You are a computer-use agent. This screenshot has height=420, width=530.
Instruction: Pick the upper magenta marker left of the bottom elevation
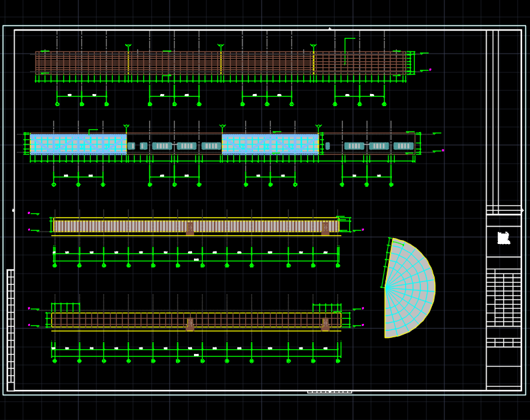(29, 309)
